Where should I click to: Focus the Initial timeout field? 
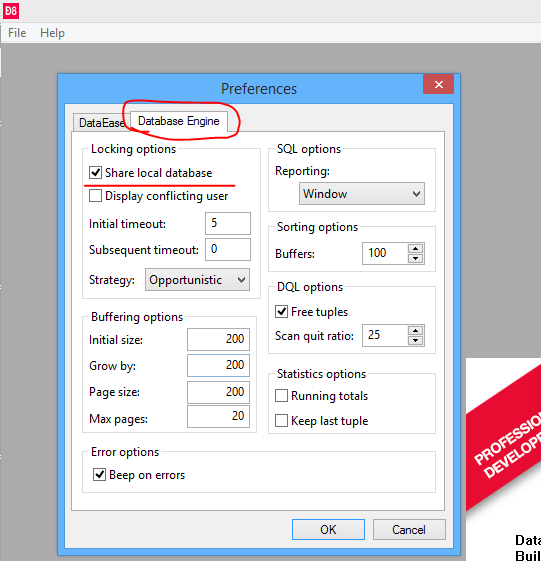click(x=228, y=223)
